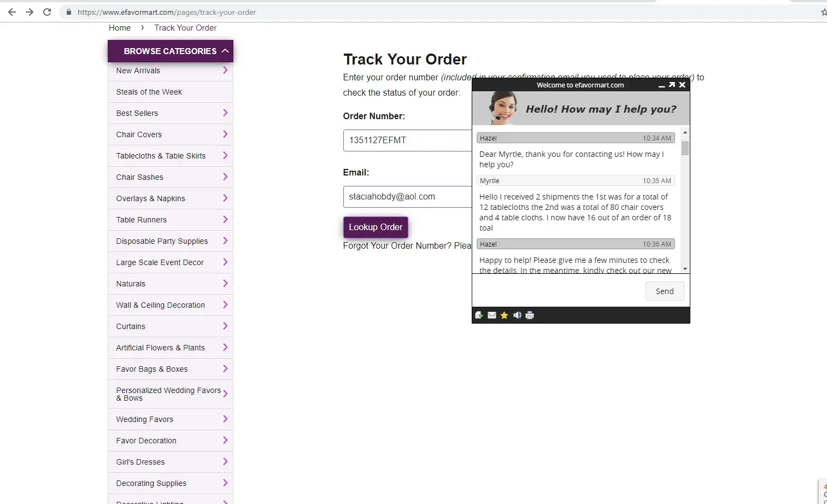Click the browser address bar URL
827x504 pixels.
[167, 12]
